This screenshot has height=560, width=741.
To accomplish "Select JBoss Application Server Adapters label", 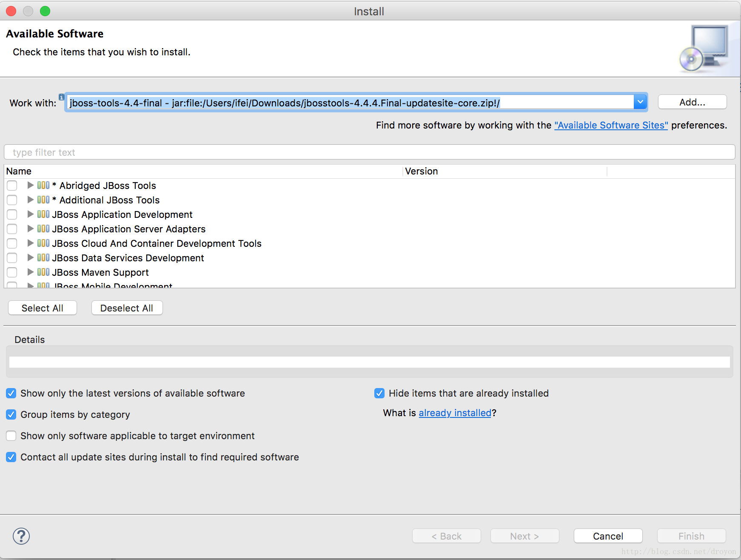I will pos(129,229).
